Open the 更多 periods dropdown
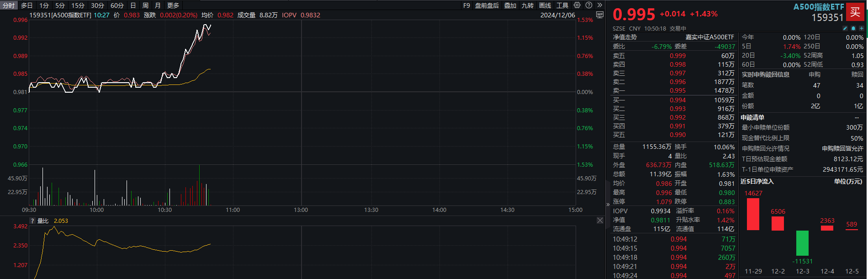The image size is (868, 279). 173,5
